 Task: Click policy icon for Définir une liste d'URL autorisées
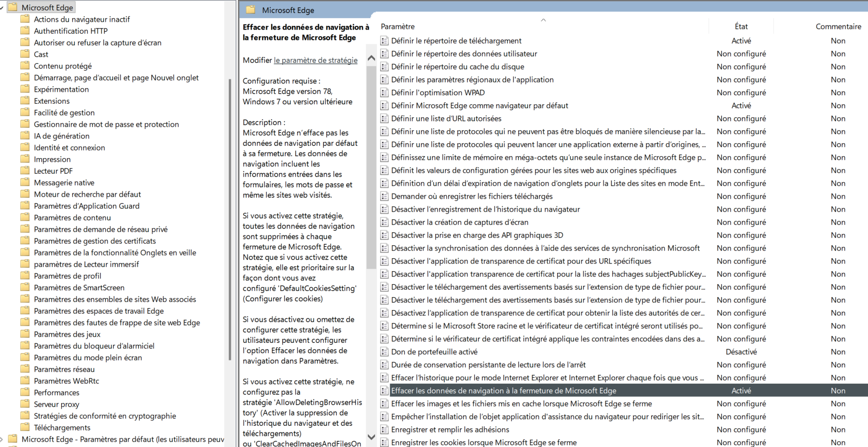(384, 118)
